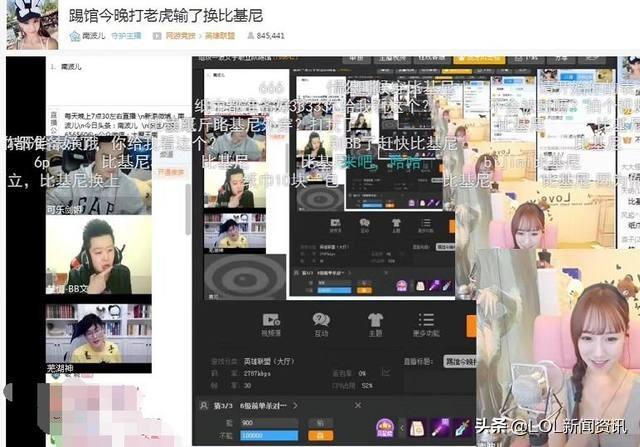This screenshot has width=640, height=447.
Task: Click the user icon beside 第3/3
Action: pos(204,404)
